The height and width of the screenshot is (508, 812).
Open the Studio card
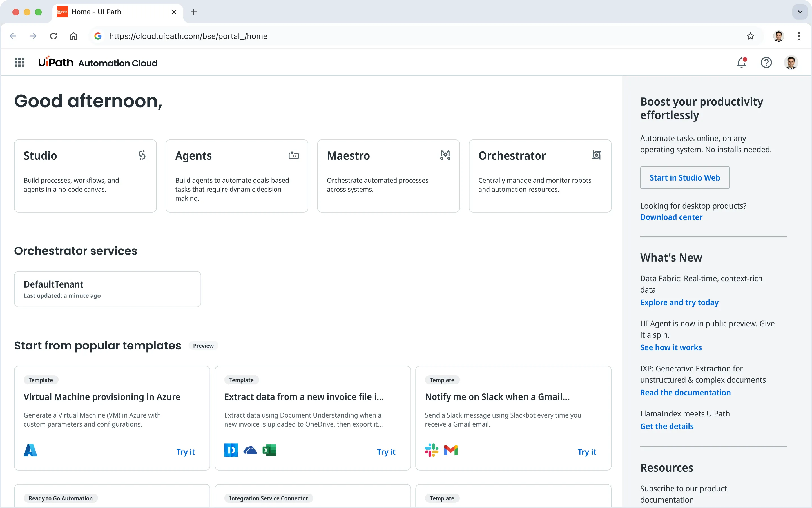coord(85,176)
